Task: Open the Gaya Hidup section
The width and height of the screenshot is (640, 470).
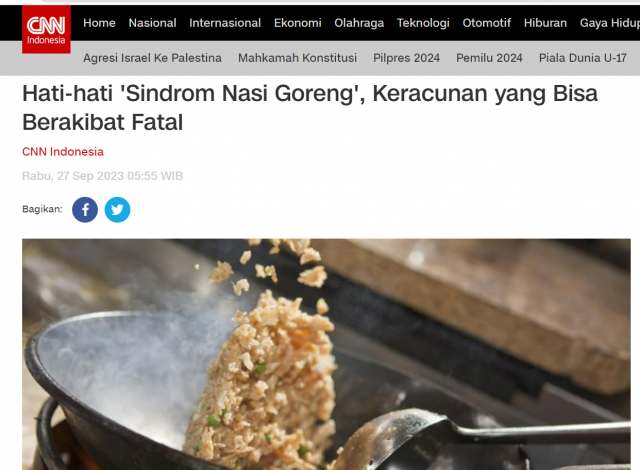Action: (x=610, y=23)
